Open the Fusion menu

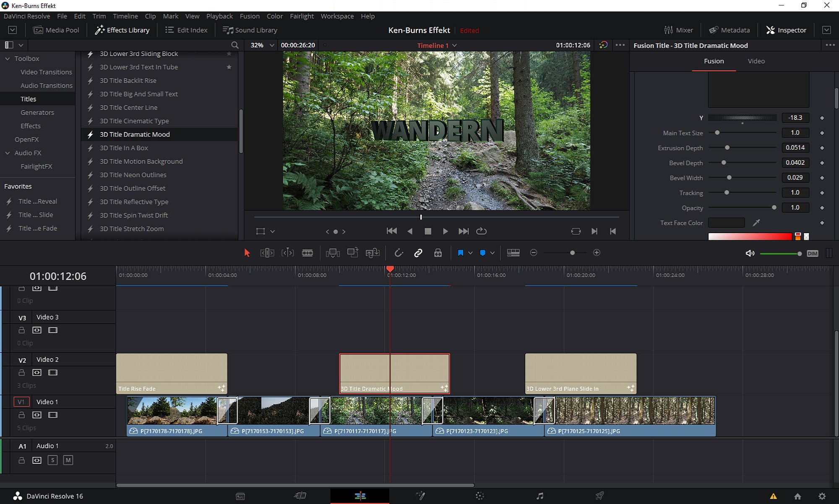click(x=249, y=16)
